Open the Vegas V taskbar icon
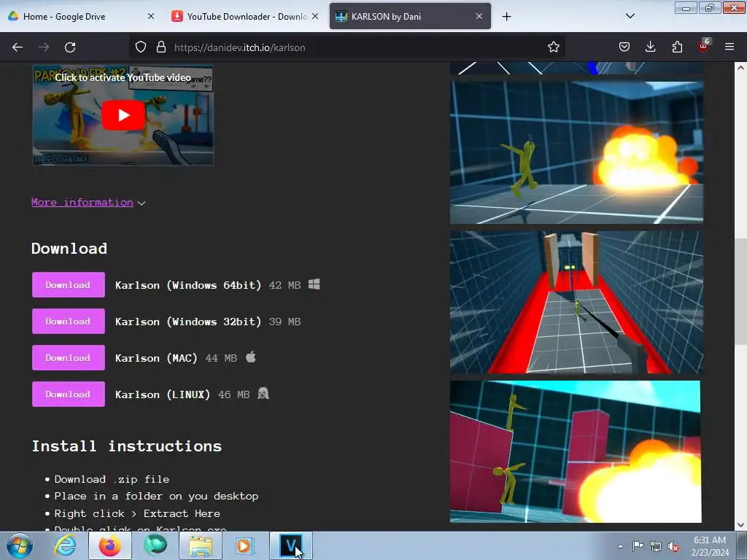The width and height of the screenshot is (747, 560). (291, 545)
